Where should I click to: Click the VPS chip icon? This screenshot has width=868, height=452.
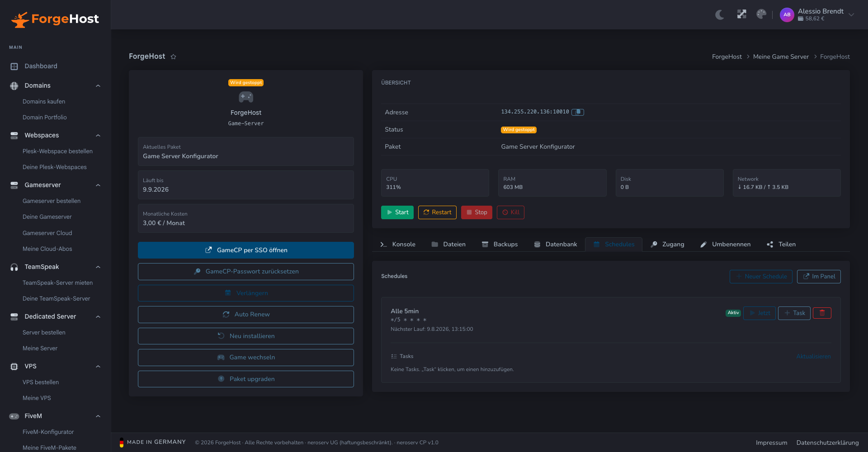point(14,367)
